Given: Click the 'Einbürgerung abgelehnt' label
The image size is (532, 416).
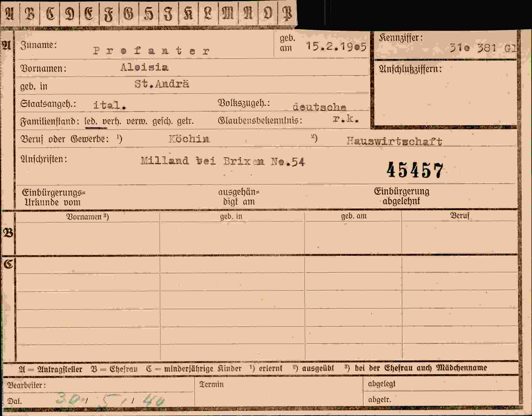Looking at the screenshot, I should click(402, 196).
